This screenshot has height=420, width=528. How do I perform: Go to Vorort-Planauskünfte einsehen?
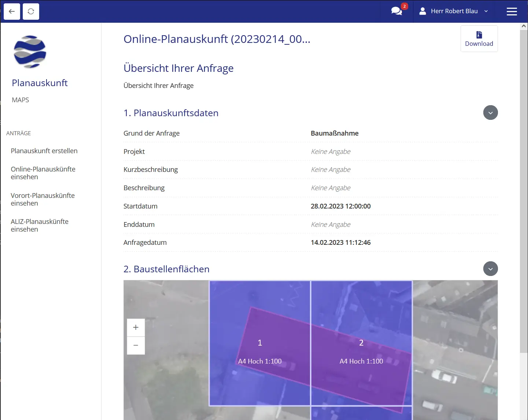point(43,199)
